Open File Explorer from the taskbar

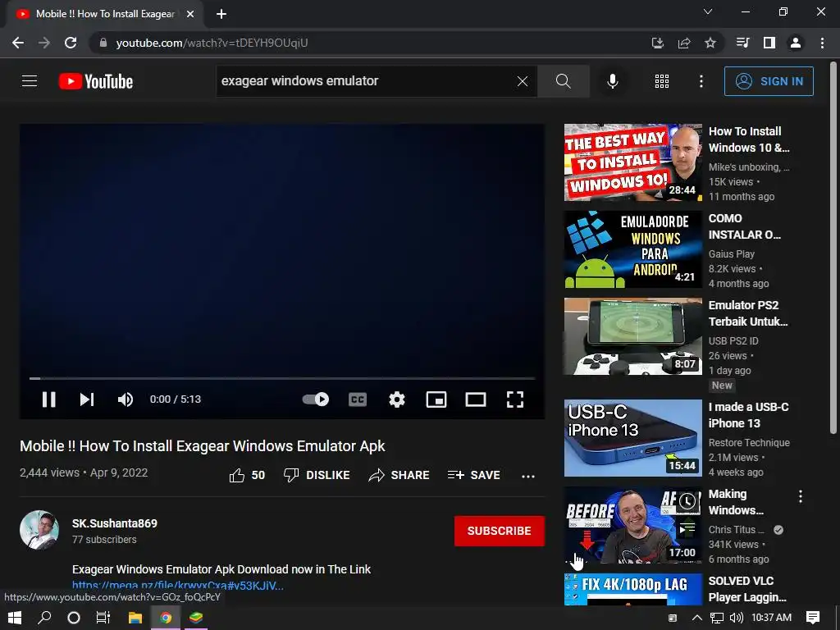(135, 618)
